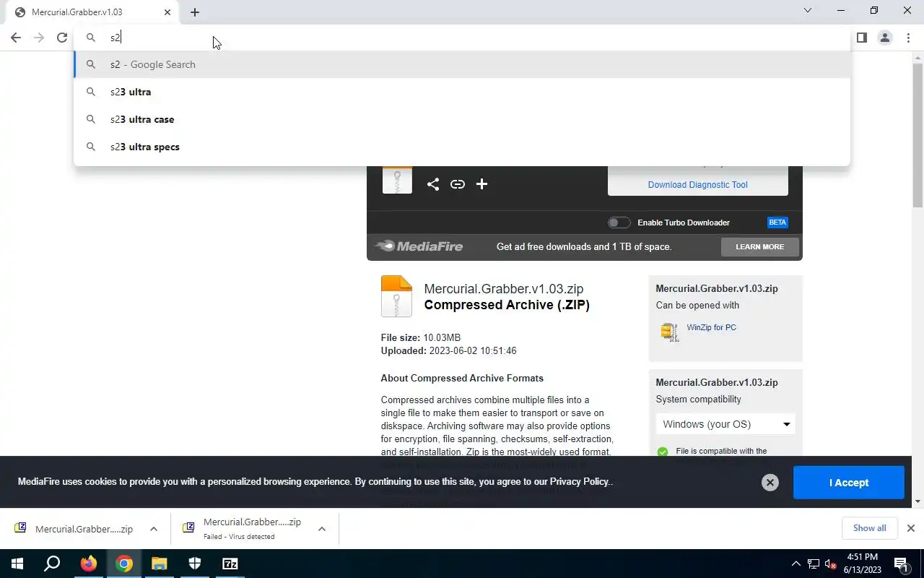Click the network status tray icon

814,564
